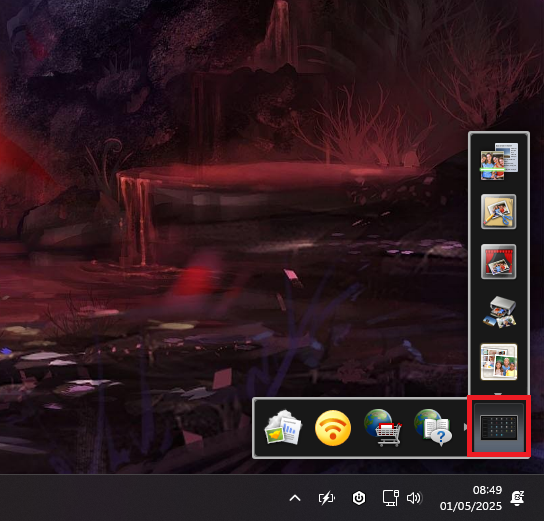The image size is (544, 521).
Task: Show more icons with the small right arrow
Action: coord(466,427)
